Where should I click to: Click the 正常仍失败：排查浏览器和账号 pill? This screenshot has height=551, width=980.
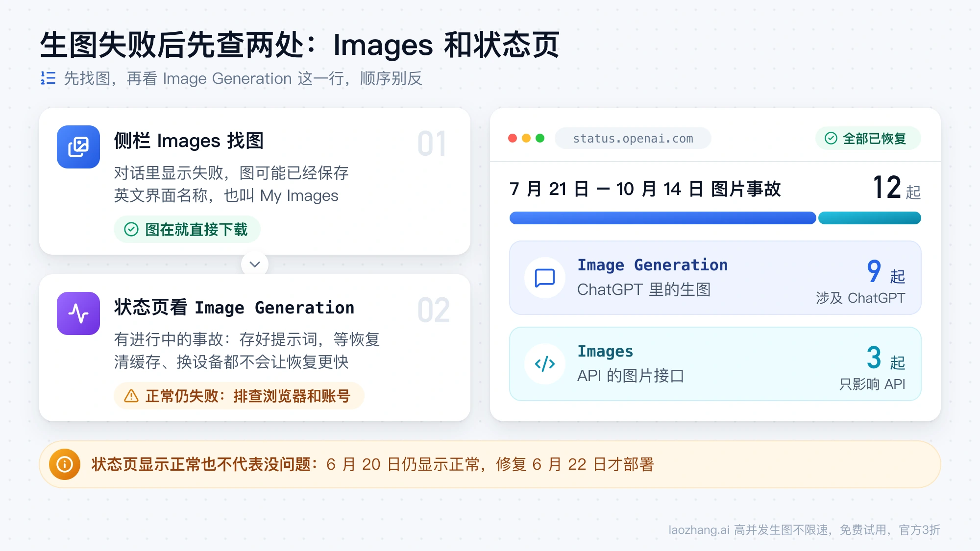tap(239, 396)
